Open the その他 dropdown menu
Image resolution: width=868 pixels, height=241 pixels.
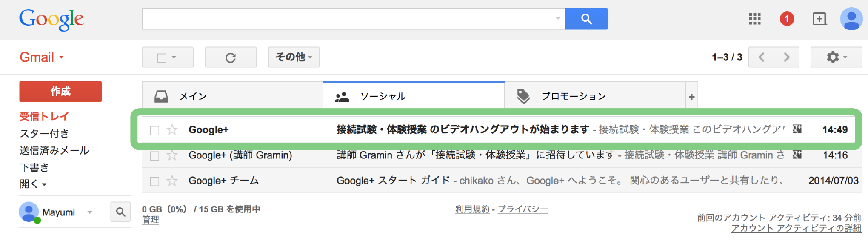point(294,57)
